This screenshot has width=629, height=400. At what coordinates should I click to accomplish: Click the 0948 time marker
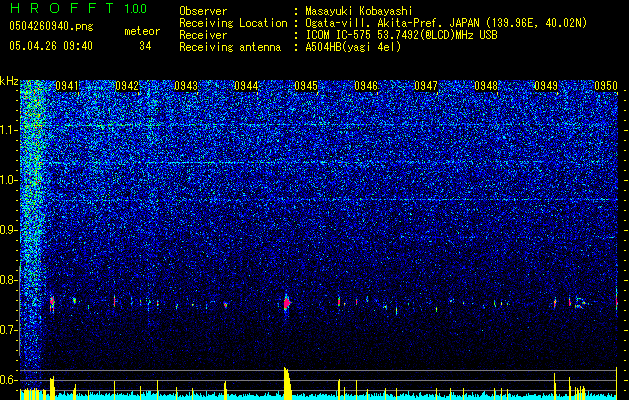pyautogui.click(x=486, y=86)
